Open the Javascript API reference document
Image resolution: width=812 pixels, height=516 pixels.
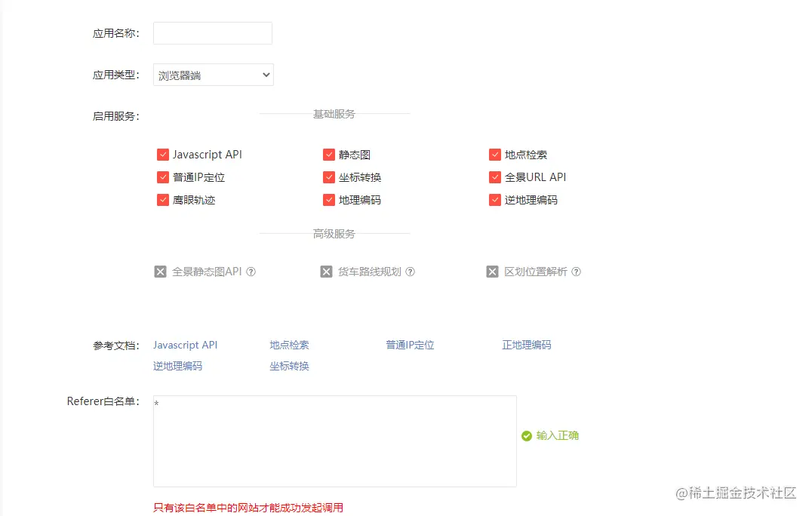click(185, 345)
